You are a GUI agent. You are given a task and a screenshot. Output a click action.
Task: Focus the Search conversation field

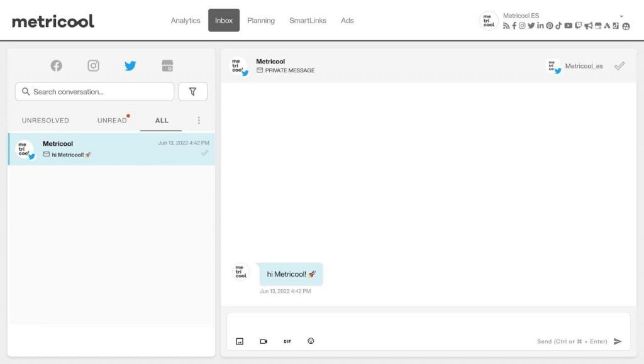coord(95,92)
